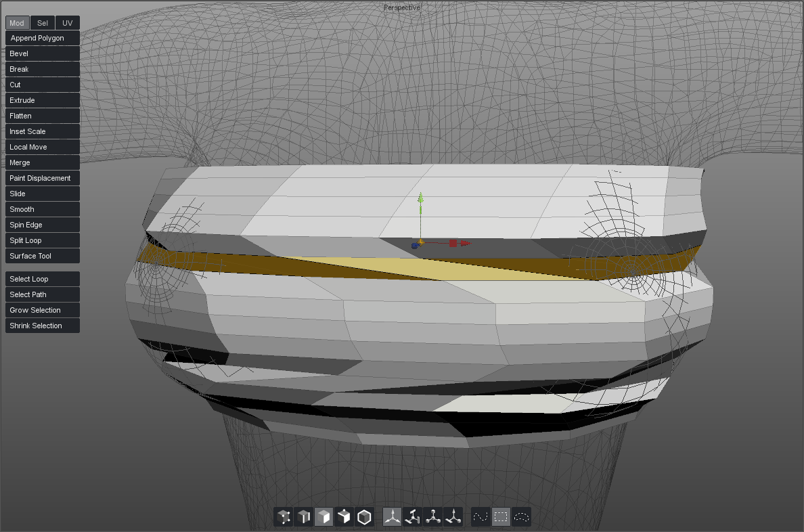804x532 pixels.
Task: Select the wavy dashed-line selection tool
Action: pos(481,518)
